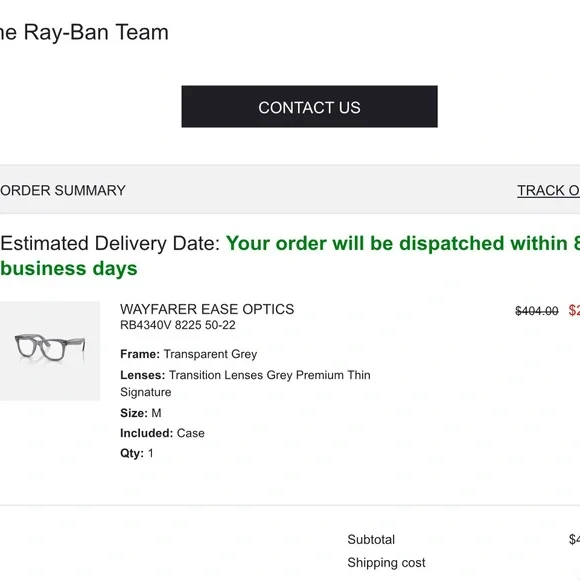
Task: Select the Size: M detail
Action: [141, 413]
